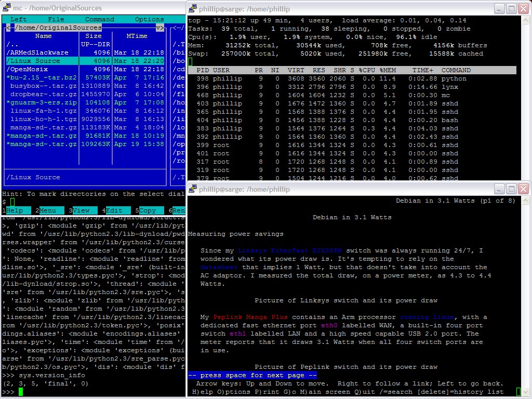Select the /OpenMosix directory row
The height and width of the screenshot is (399, 532).
pos(85,69)
